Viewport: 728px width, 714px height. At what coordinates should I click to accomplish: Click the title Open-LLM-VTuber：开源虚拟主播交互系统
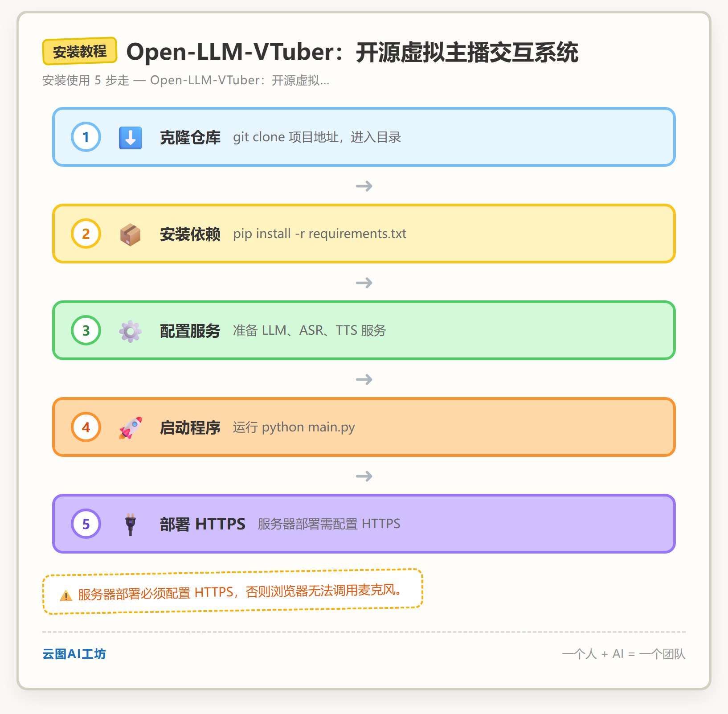click(x=352, y=52)
